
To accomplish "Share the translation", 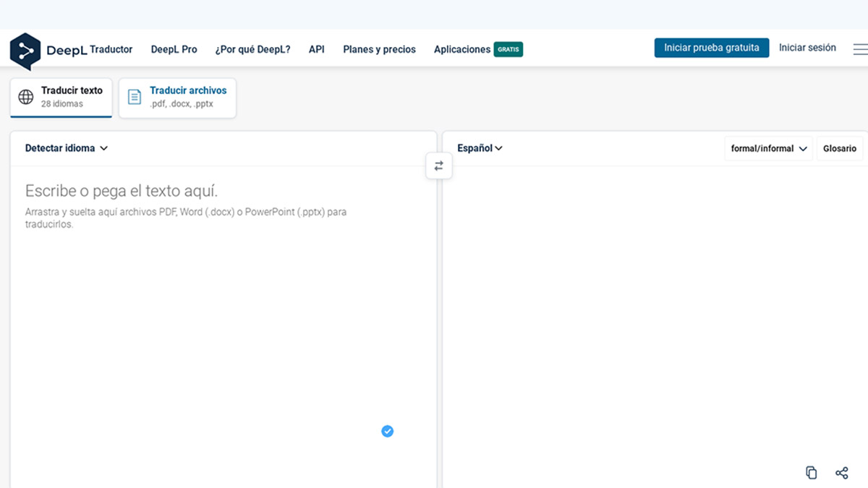I will [841, 473].
